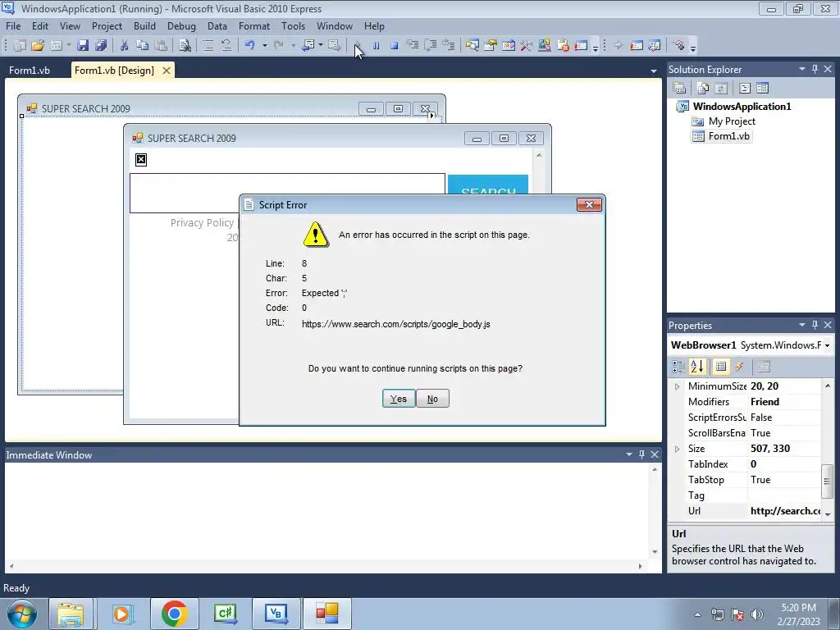840x630 pixels.
Task: Click the SEARCH button in running app
Action: point(488,185)
